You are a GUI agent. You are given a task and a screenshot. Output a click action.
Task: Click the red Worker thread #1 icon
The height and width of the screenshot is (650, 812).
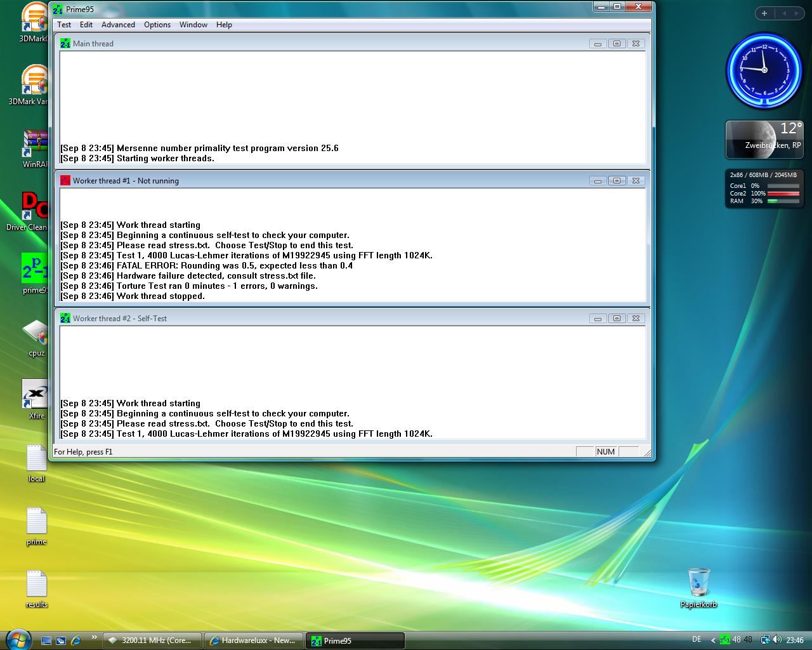pos(65,180)
